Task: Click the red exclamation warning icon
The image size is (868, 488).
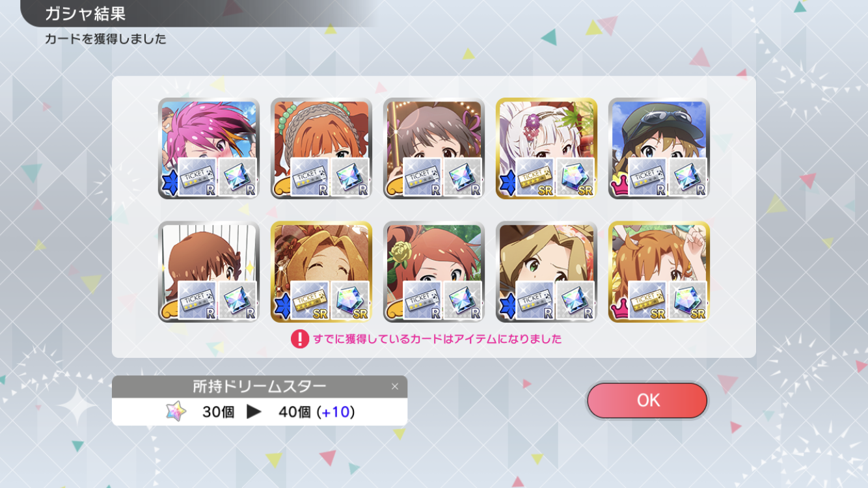Action: pos(299,339)
